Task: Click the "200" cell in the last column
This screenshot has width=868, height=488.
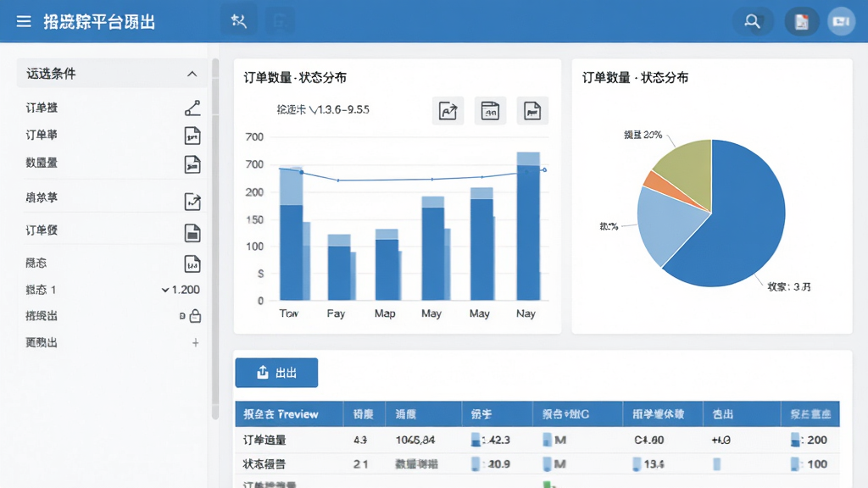Action: 817,440
